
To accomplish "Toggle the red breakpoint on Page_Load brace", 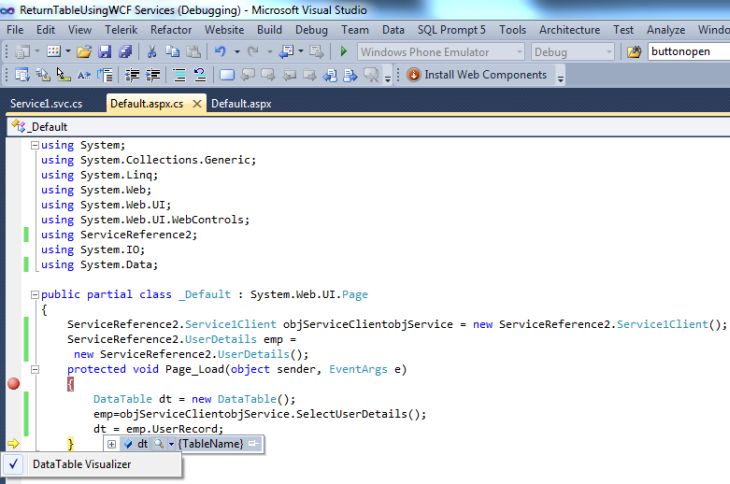I will pos(14,384).
